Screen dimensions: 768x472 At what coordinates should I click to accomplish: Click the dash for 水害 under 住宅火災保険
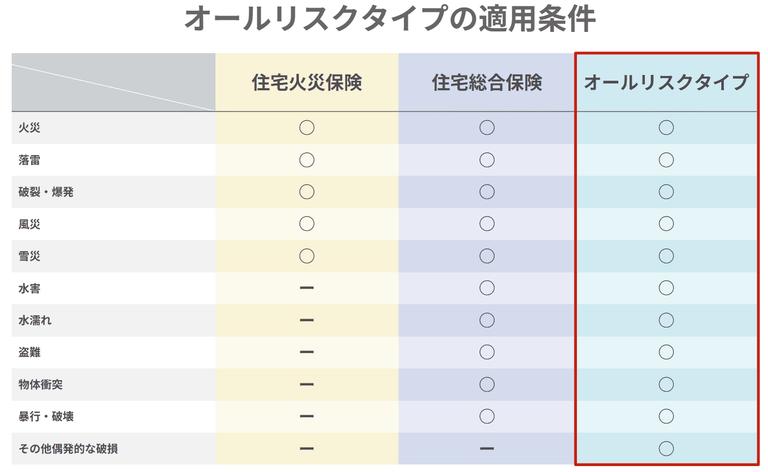tap(306, 288)
